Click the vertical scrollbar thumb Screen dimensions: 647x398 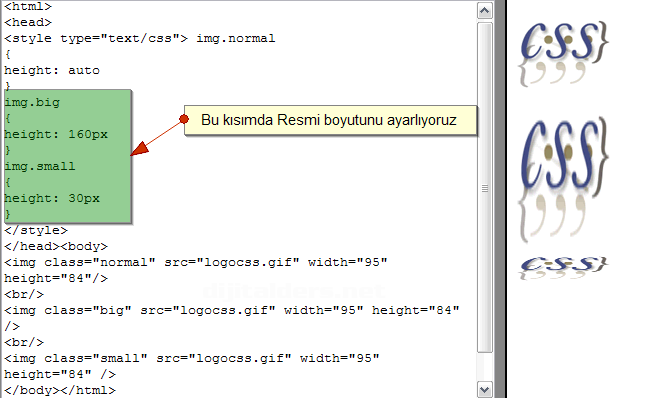(484, 188)
